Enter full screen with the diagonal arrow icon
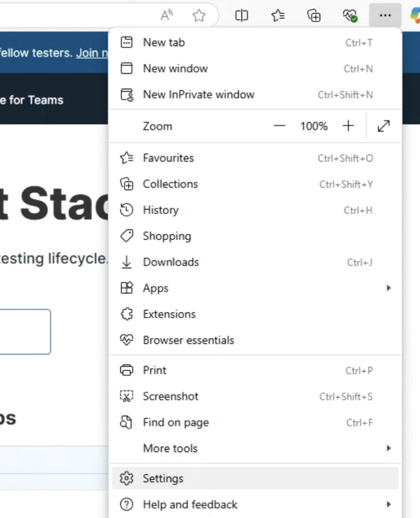The width and height of the screenshot is (420, 518). tap(383, 126)
